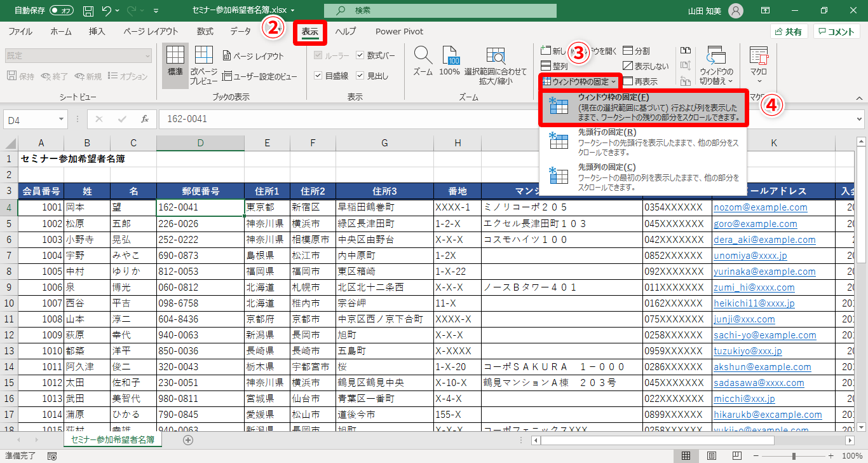
Task: Click 選択範囲に合わせて拡大/縮小 zoom to selection
Action: [496, 66]
